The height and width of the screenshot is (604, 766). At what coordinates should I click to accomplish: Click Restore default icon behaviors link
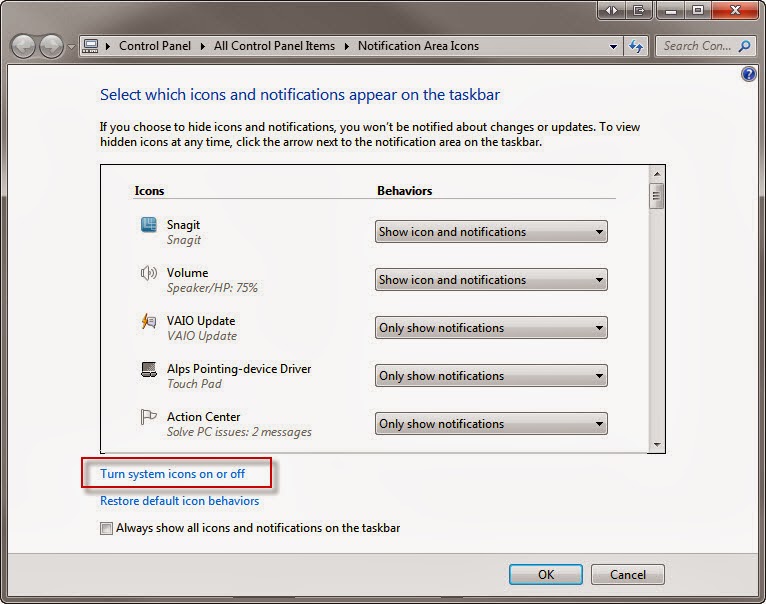point(179,501)
